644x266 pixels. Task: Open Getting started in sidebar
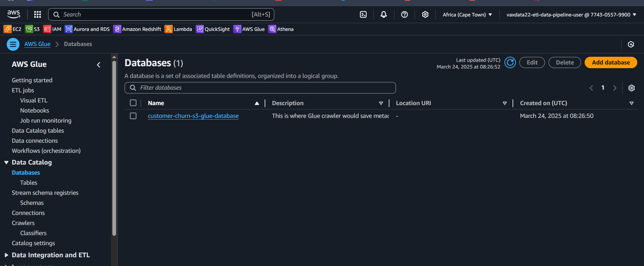[32, 80]
